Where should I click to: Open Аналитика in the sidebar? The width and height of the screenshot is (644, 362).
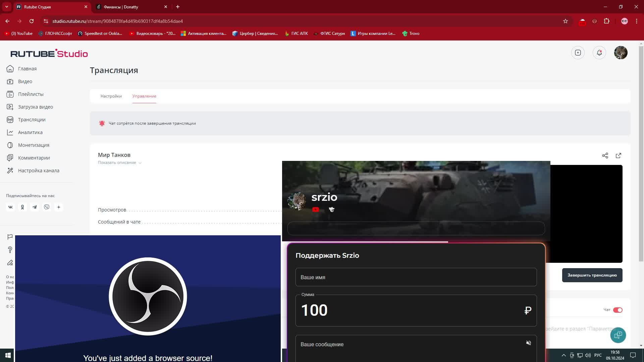point(30,132)
